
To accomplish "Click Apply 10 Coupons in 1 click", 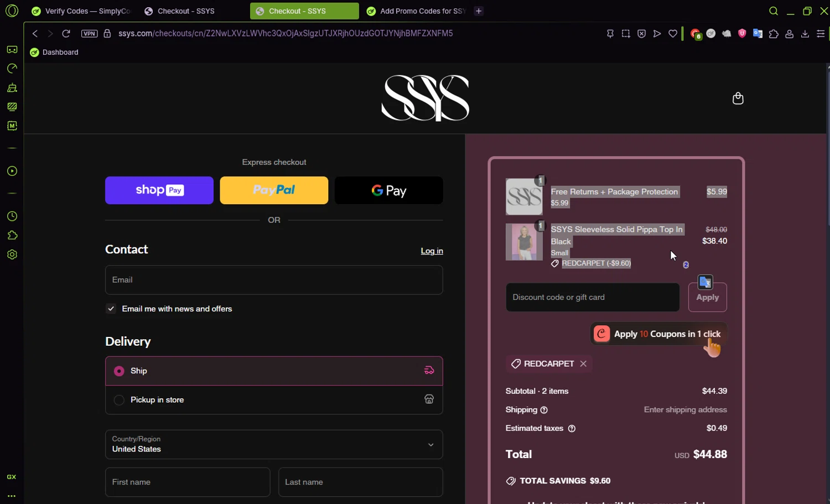I will (x=659, y=334).
